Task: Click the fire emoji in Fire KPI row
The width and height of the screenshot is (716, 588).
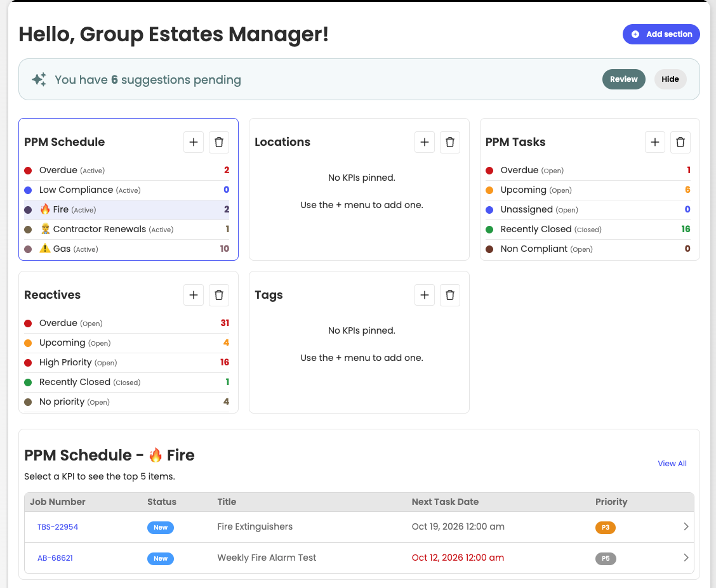Action: pos(44,209)
